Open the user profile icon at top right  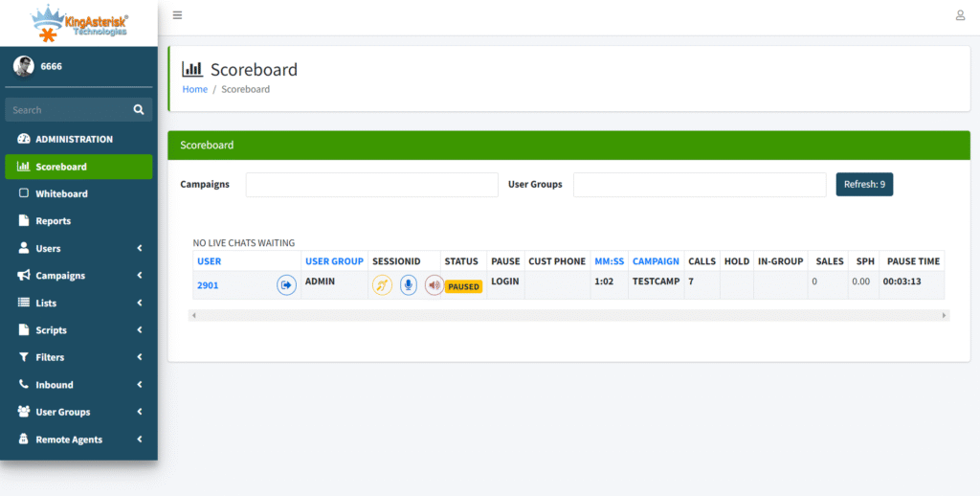960,15
